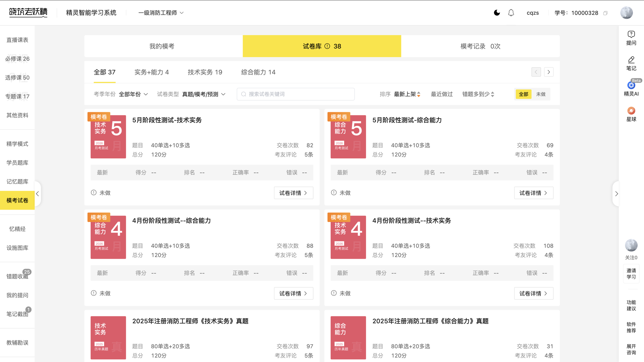Open 星球 planet icon
The height and width of the screenshot is (362, 644).
point(631,111)
